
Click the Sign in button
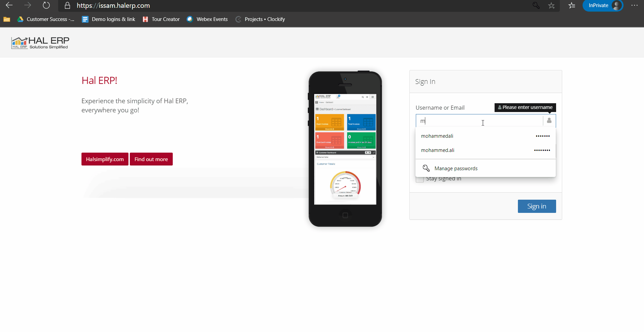coord(537,206)
